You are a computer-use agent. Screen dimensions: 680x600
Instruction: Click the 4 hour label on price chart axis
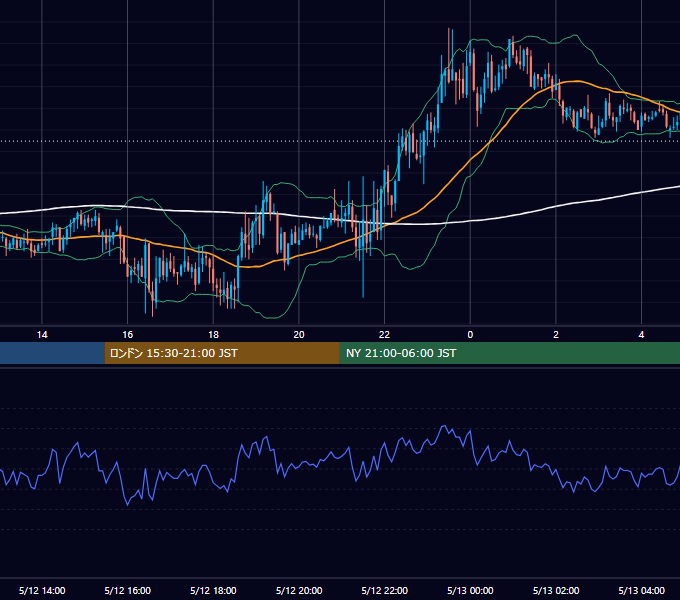point(641,335)
